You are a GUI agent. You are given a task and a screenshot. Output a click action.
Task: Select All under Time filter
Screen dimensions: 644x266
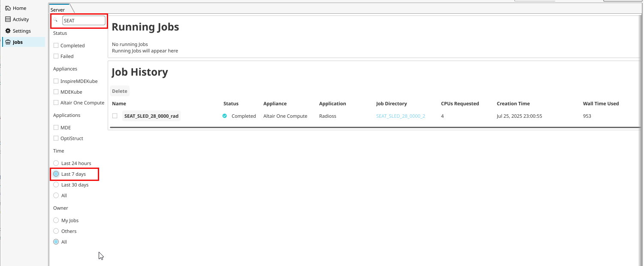[x=56, y=196]
